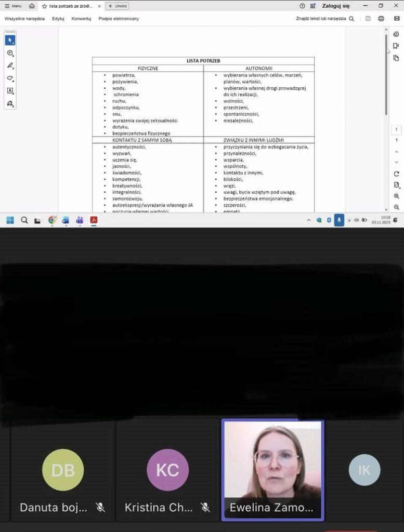This screenshot has height=532, width=404.
Task: Activate the add text box tool
Action: tap(10, 91)
